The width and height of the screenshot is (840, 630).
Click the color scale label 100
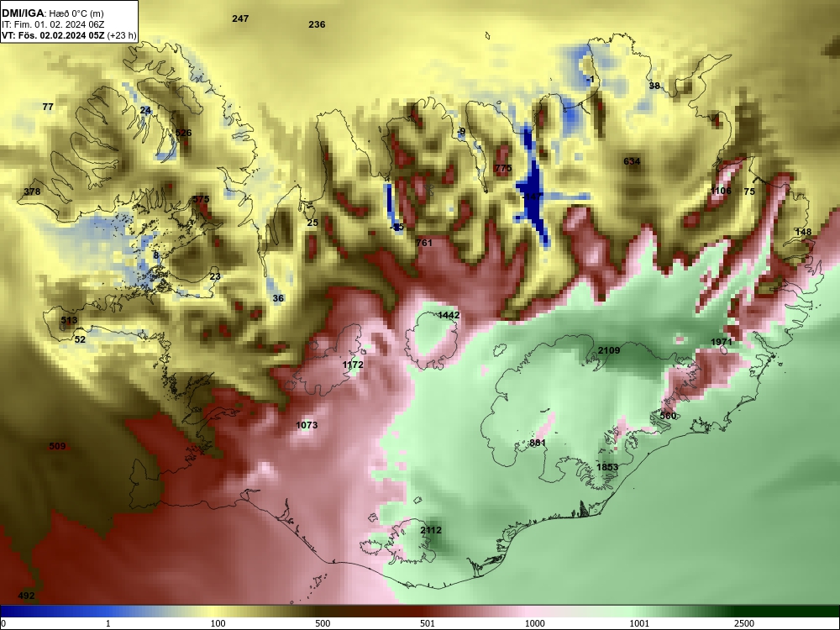coord(218,623)
